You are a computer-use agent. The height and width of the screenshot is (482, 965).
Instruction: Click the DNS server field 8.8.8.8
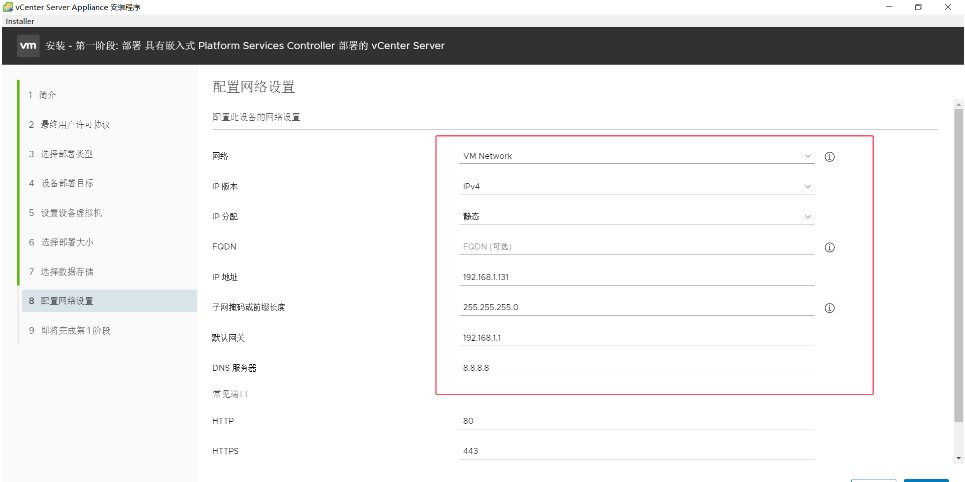(x=636, y=368)
